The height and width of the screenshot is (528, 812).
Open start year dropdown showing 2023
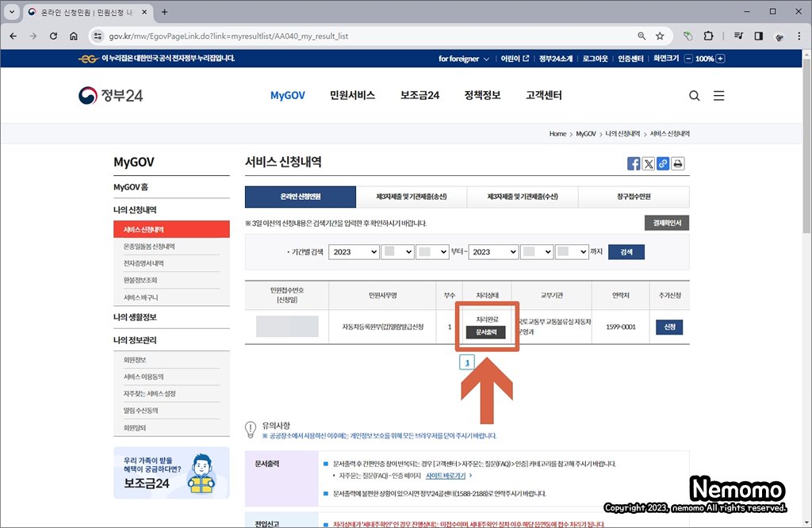click(x=354, y=252)
